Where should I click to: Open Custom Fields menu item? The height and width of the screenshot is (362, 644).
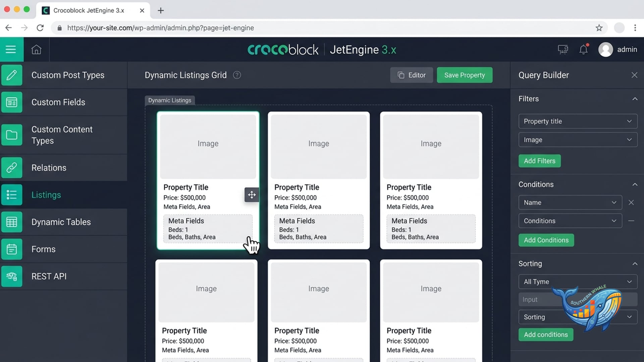click(x=64, y=102)
